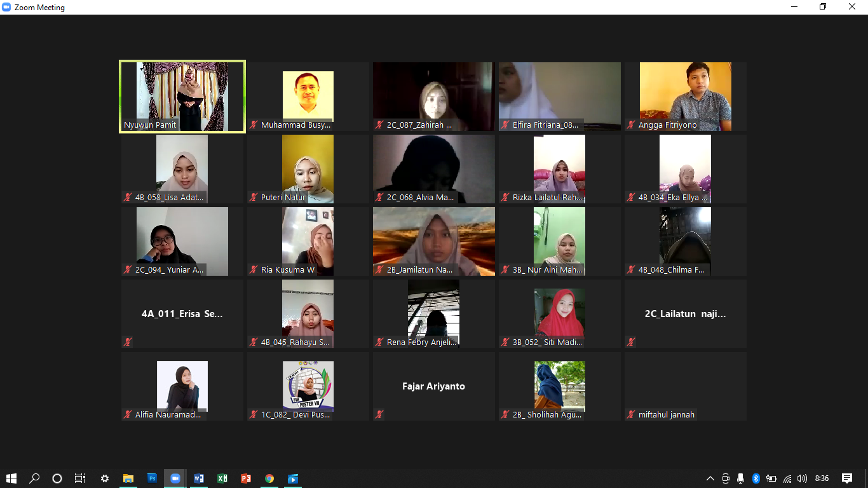
Task: Select 1C_082_ Devi Pus poster picture
Action: click(308, 385)
